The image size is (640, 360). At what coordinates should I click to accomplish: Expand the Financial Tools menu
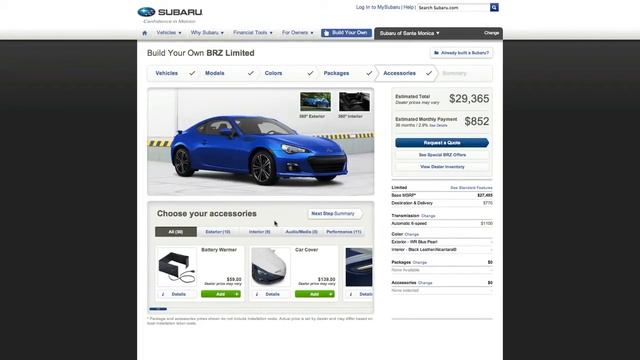coord(253,33)
